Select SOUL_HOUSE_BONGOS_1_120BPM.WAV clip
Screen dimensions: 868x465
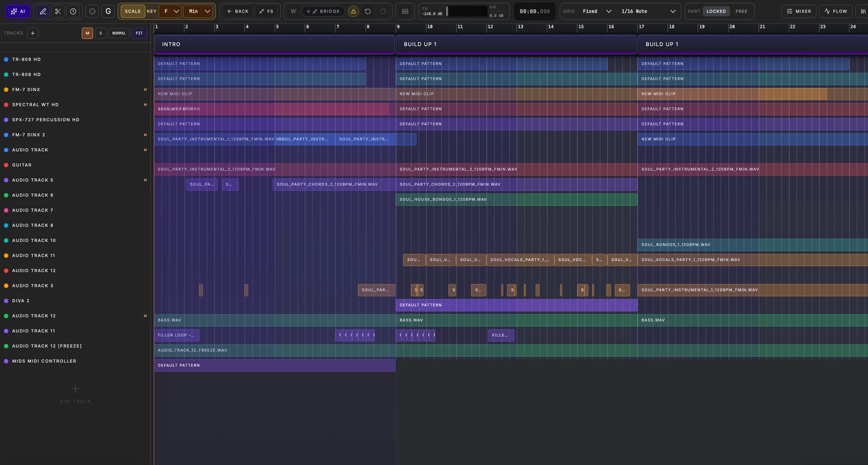pos(516,199)
